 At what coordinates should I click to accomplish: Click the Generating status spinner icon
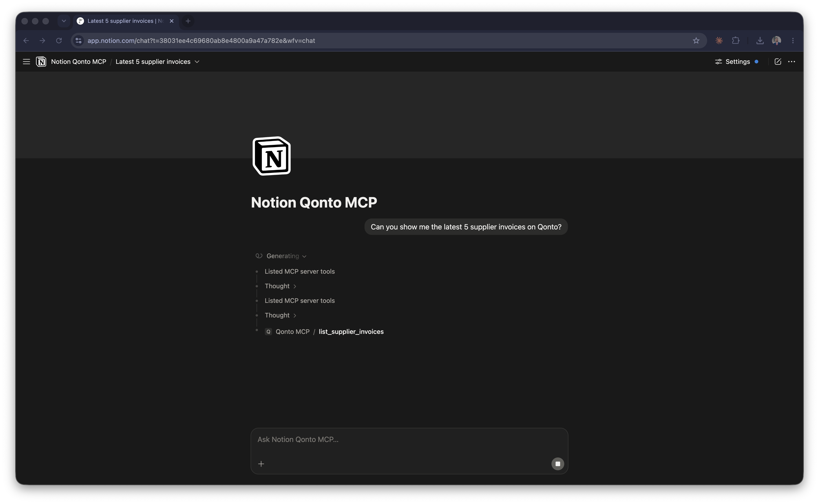pos(259,256)
